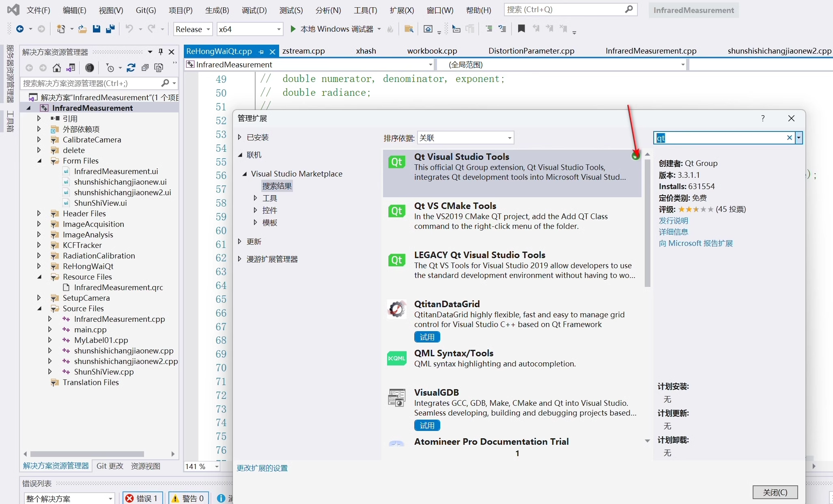
Task: Click Save All in the toolbar
Action: pyautogui.click(x=110, y=29)
